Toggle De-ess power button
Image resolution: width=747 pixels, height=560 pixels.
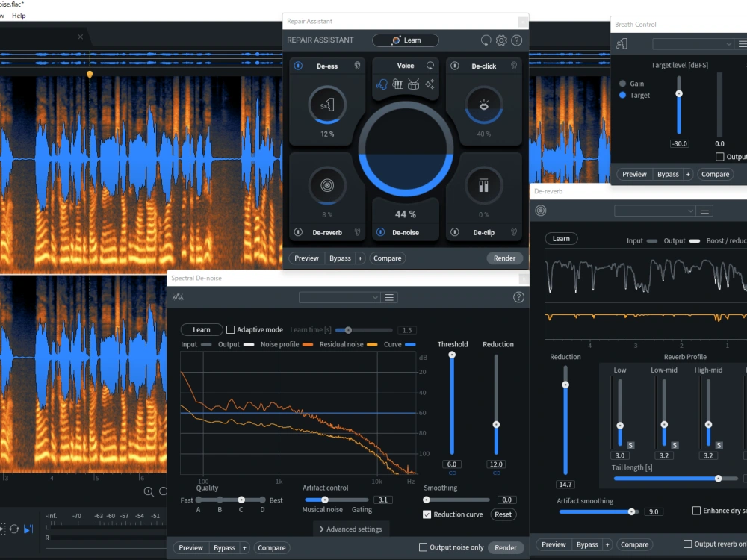coord(298,66)
